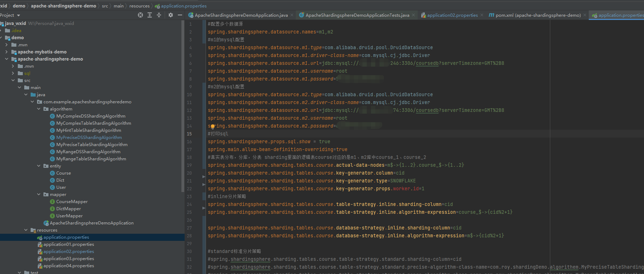Screen dimensions: 644x274
Task: Click the yellow intention bulb on line 14
Action: pos(213,126)
